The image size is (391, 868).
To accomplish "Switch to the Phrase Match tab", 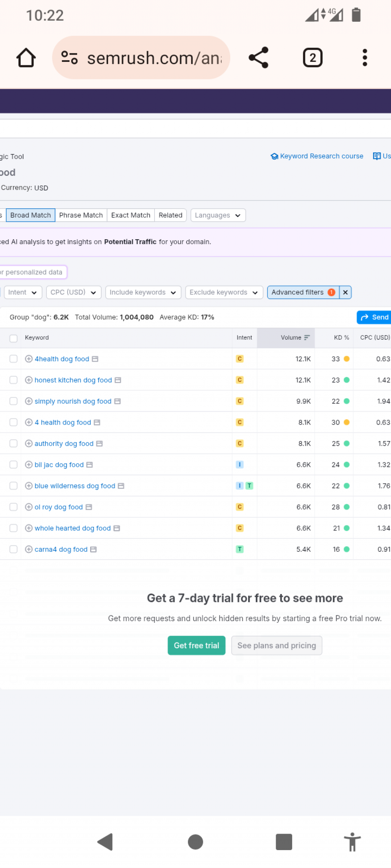I will [x=81, y=216].
